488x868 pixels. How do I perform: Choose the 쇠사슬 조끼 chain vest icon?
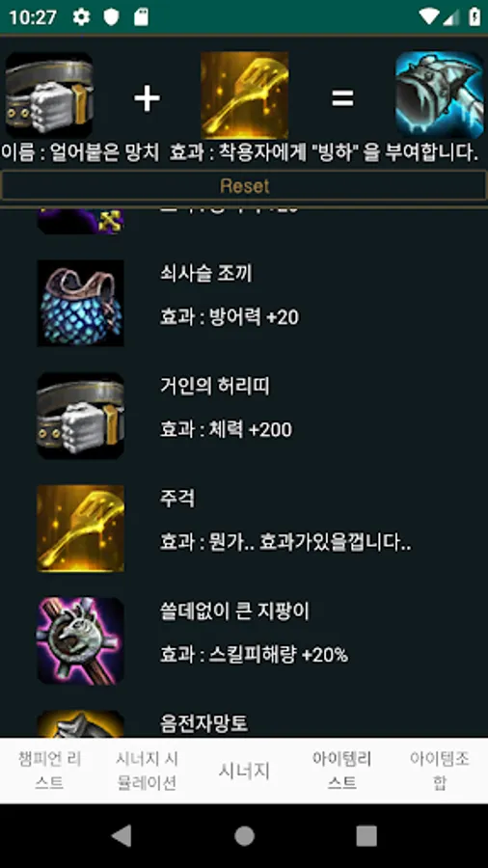80,304
